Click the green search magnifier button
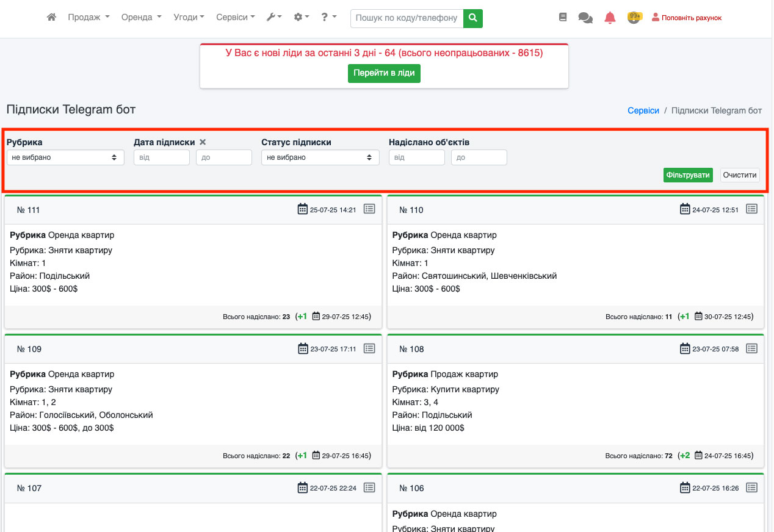774x532 pixels. [473, 18]
